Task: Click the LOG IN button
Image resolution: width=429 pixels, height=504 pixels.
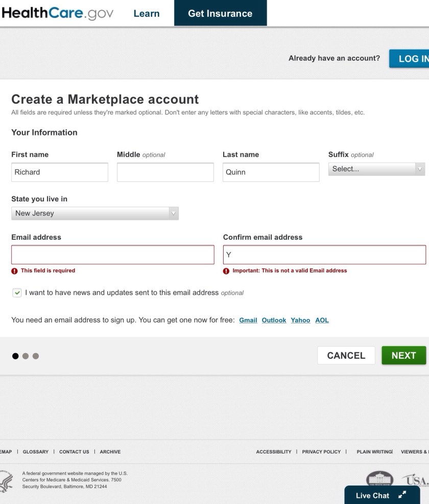Action: (x=411, y=59)
